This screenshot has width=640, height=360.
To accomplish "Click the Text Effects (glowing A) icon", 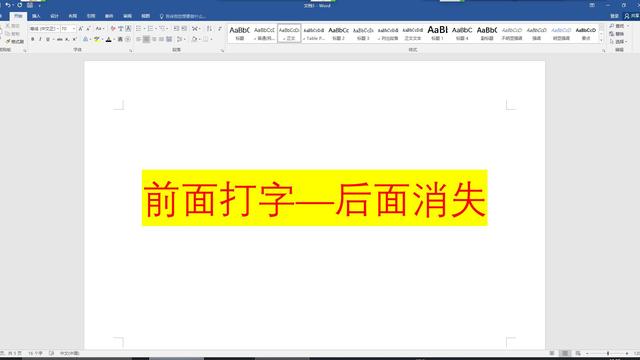I will pos(85,39).
